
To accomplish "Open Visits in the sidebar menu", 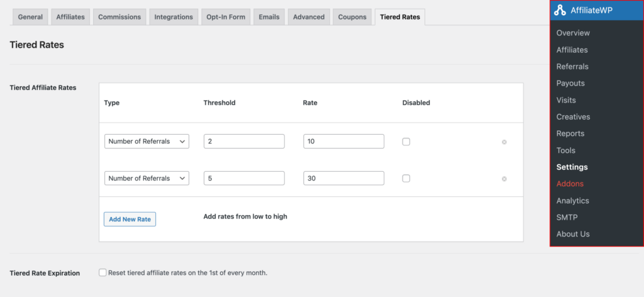I will point(566,100).
